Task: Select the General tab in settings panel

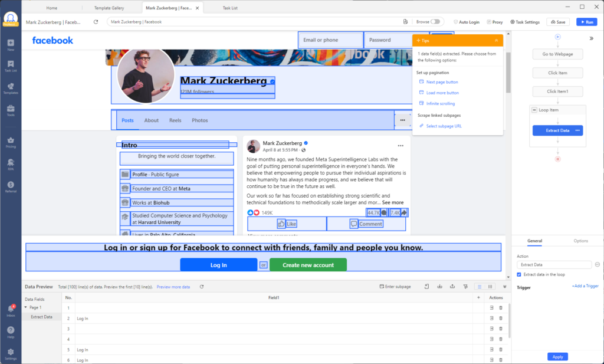Action: click(x=534, y=241)
